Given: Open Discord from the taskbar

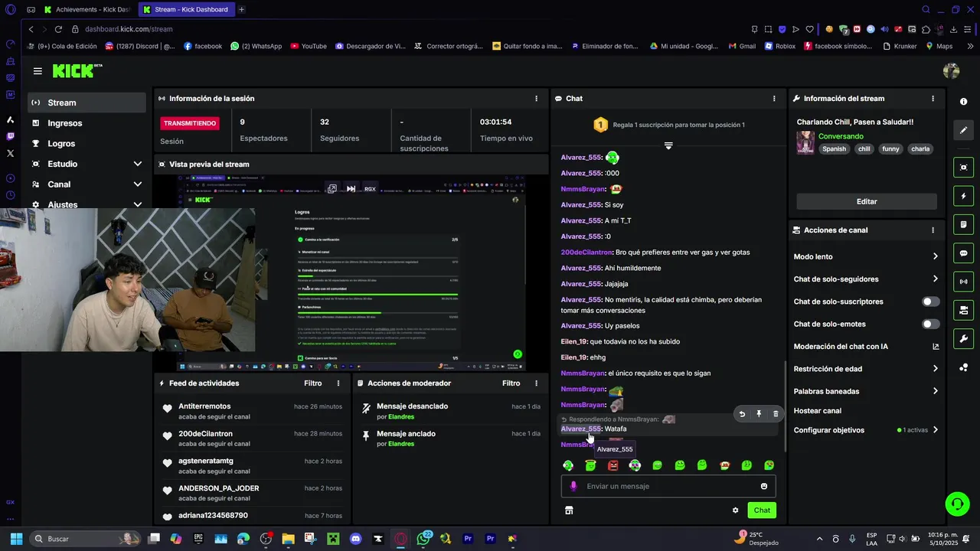Looking at the screenshot, I should pyautogui.click(x=355, y=539).
